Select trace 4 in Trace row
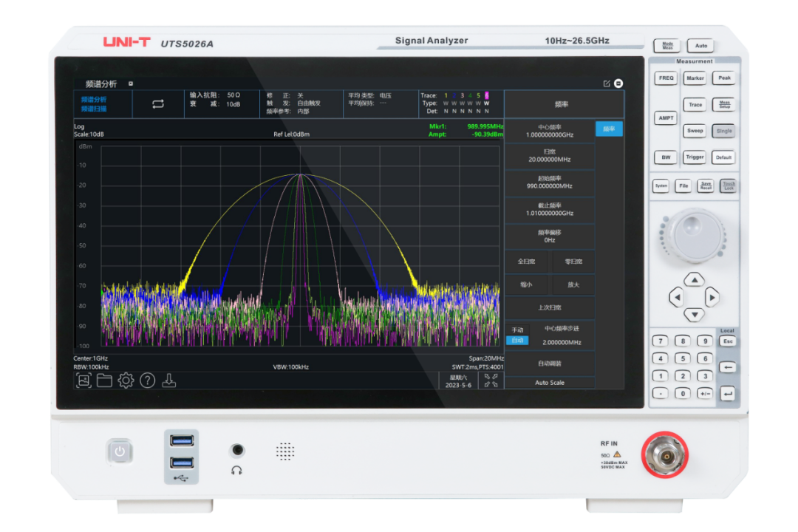The image size is (798, 532). point(470,95)
